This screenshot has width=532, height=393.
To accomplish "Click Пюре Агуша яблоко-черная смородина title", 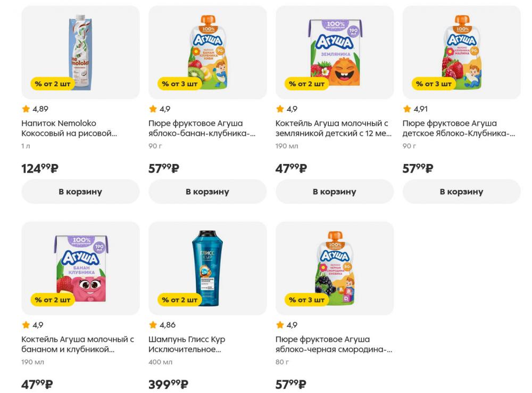I will [334, 344].
